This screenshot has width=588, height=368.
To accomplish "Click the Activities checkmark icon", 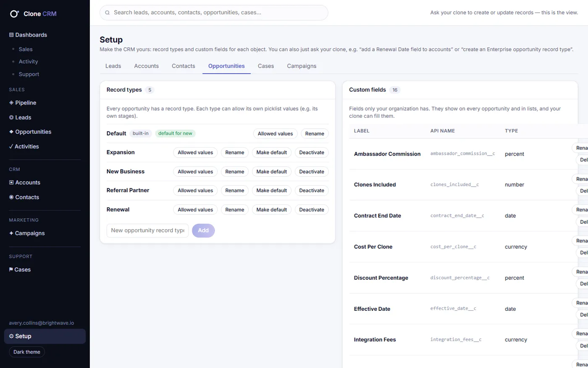I will 11,146.
